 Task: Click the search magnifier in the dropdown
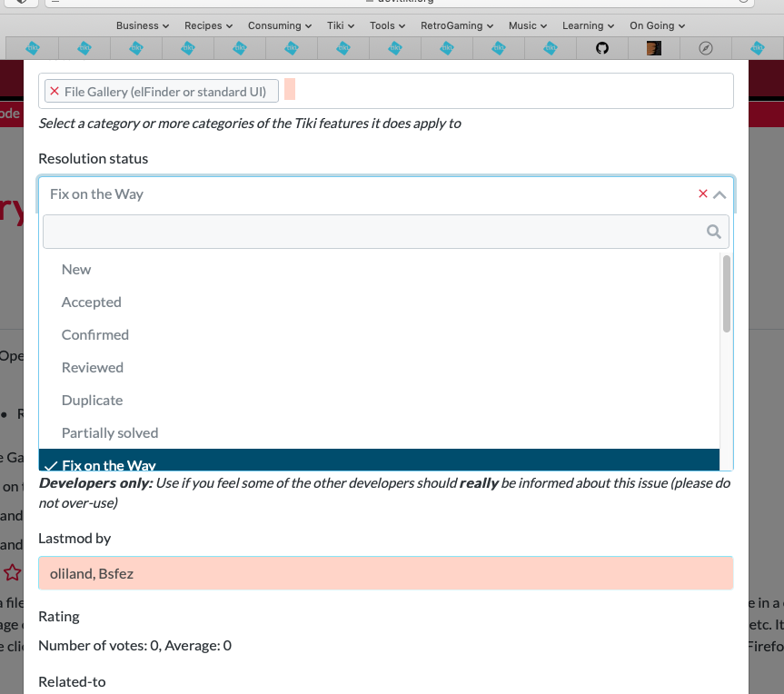pyautogui.click(x=713, y=232)
